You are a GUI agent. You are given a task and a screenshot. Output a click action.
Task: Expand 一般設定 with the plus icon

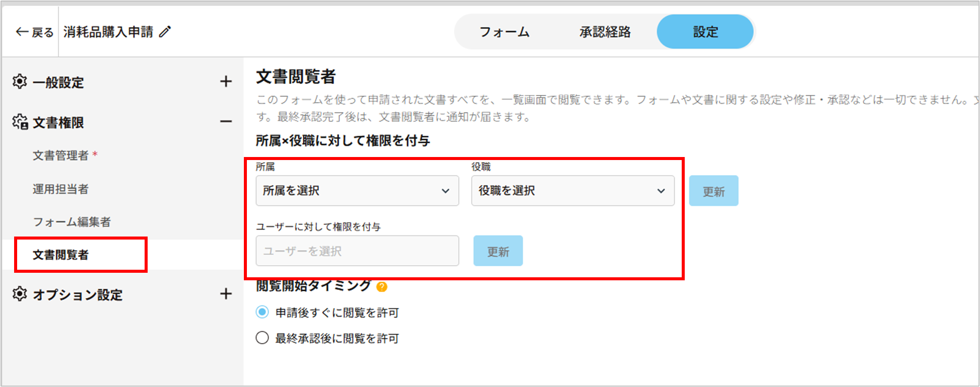click(226, 82)
